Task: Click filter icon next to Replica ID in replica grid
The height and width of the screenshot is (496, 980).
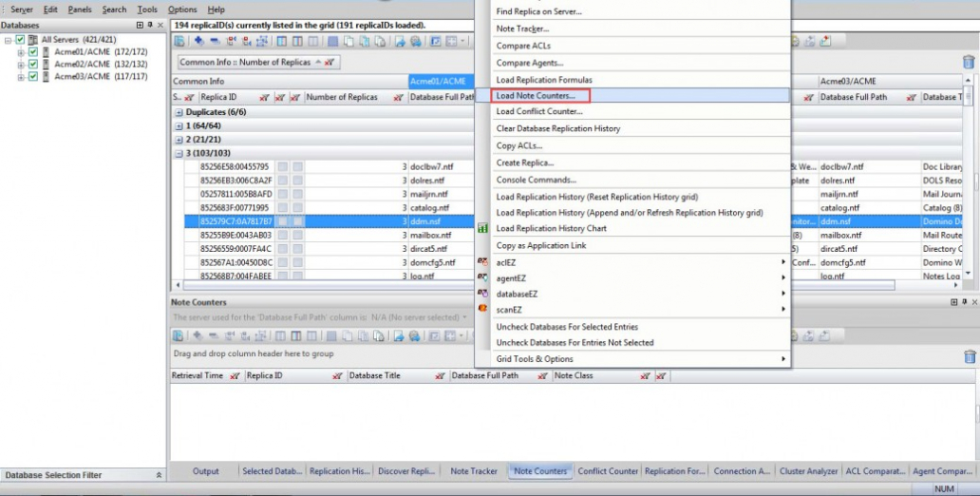Action: click(264, 98)
